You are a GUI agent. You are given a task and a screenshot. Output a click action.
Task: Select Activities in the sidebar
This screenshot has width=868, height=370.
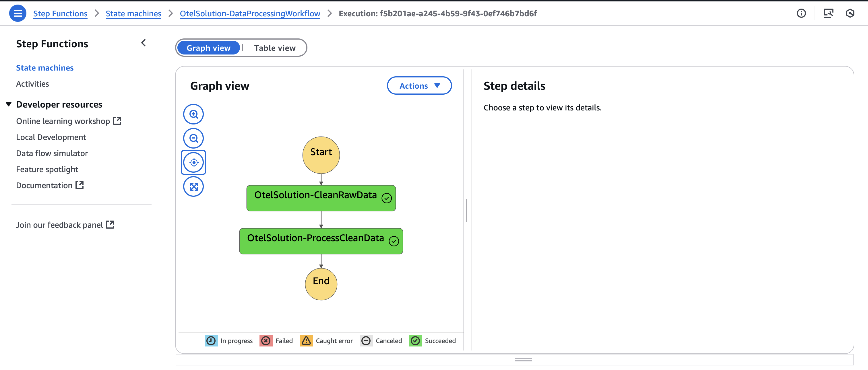coord(32,84)
